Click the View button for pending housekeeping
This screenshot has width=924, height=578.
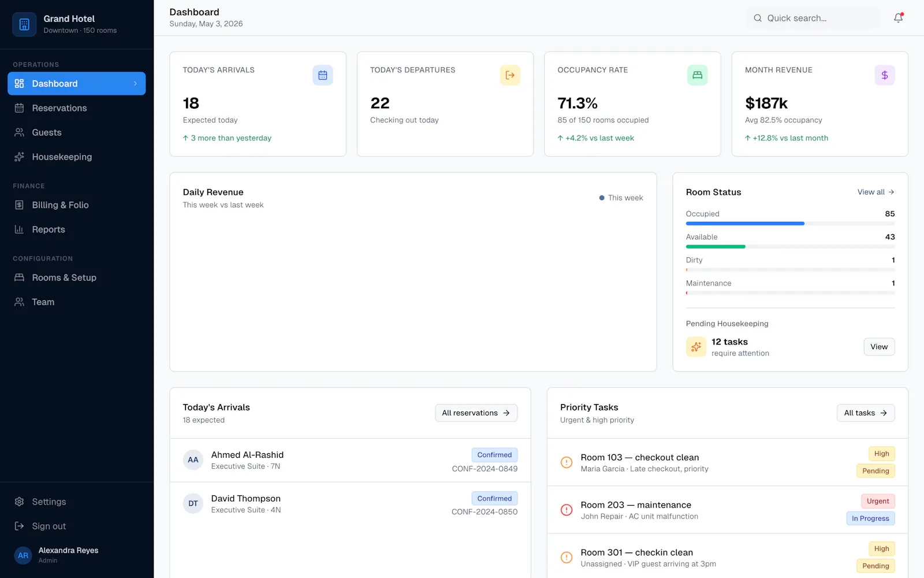click(879, 347)
